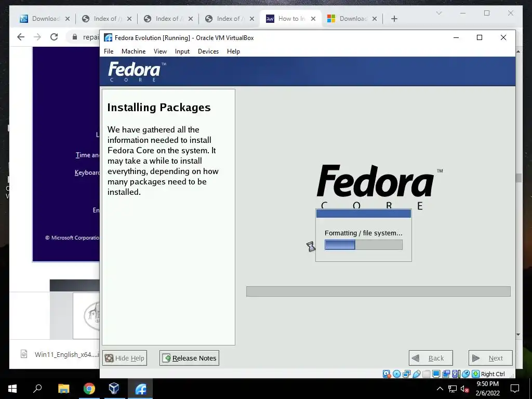Open the Release Notes
532x399 pixels.
189,358
